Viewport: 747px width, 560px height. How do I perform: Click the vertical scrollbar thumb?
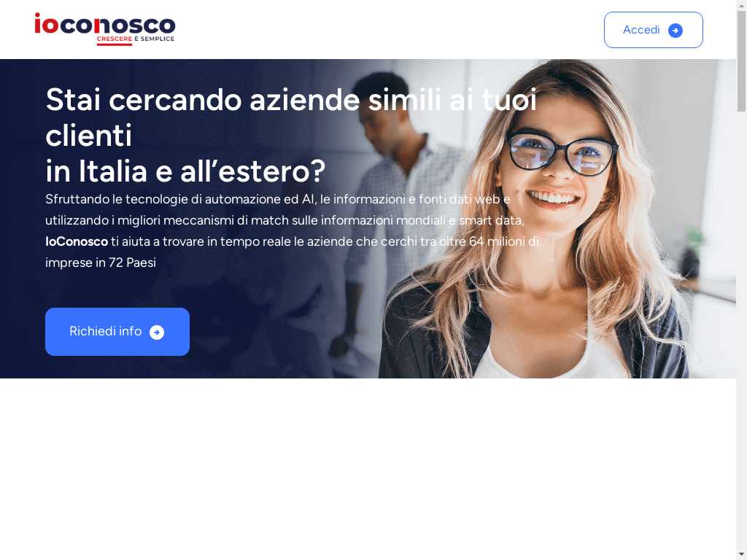pos(741,61)
